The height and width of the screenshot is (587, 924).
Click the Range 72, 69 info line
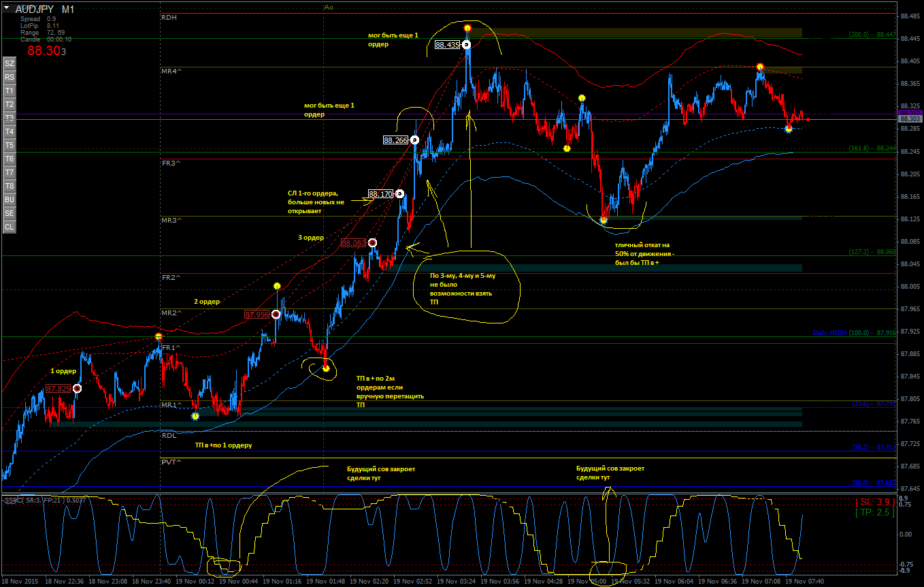[x=42, y=33]
